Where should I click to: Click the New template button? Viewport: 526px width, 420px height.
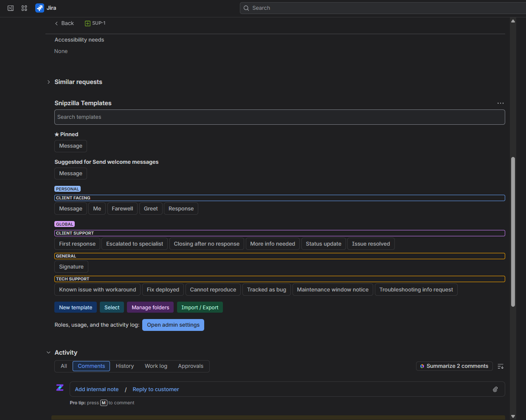76,308
